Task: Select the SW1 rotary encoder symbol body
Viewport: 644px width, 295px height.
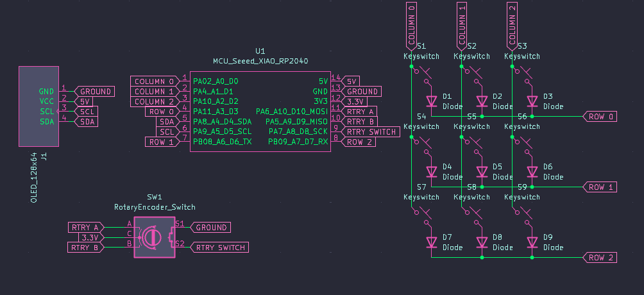Action: 155,237
